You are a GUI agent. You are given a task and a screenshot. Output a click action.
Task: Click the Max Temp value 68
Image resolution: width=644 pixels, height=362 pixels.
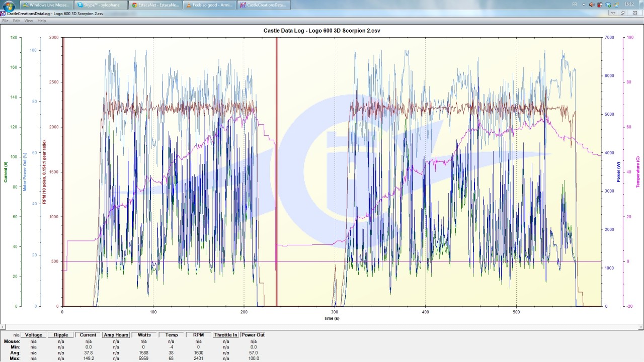172,358
